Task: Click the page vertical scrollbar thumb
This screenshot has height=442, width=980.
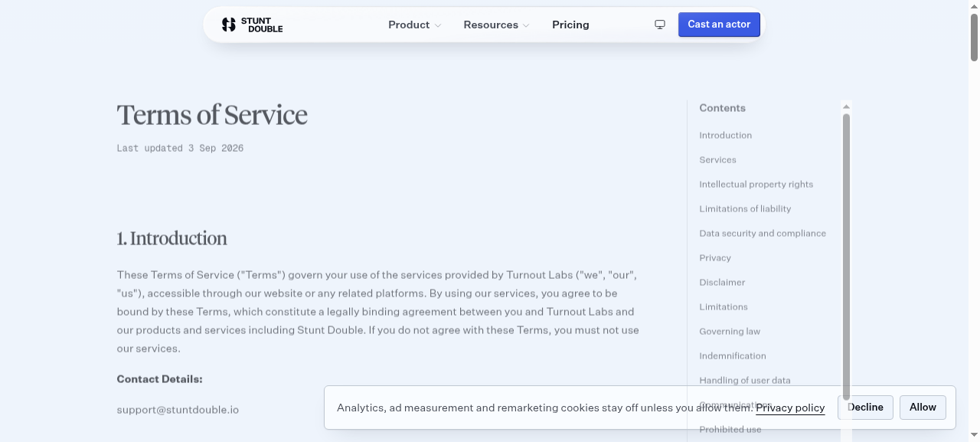Action: (x=974, y=36)
